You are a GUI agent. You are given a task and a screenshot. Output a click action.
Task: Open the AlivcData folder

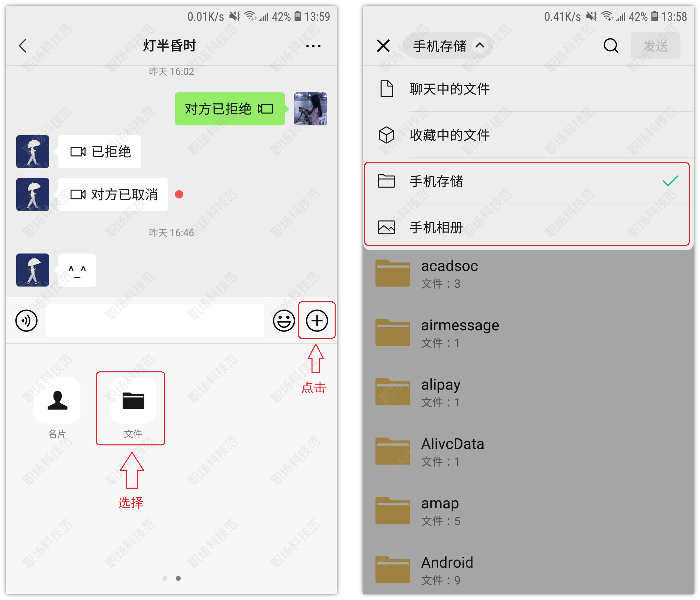coord(528,452)
